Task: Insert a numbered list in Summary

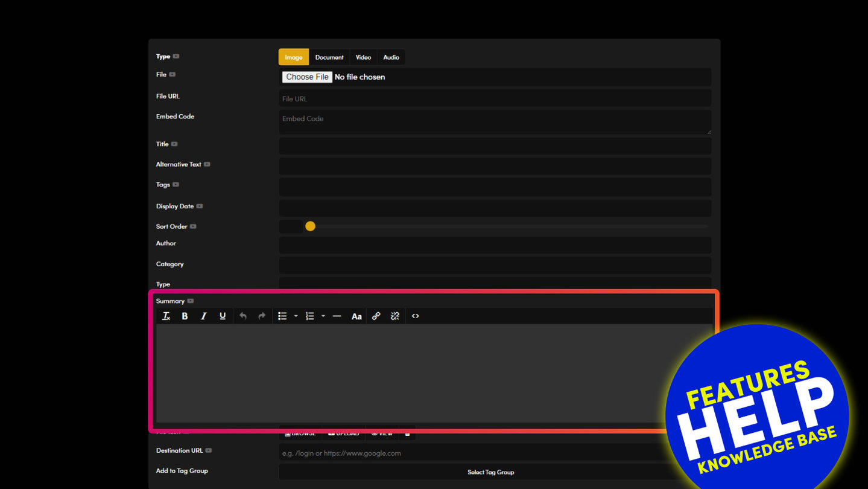Action: pos(310,316)
